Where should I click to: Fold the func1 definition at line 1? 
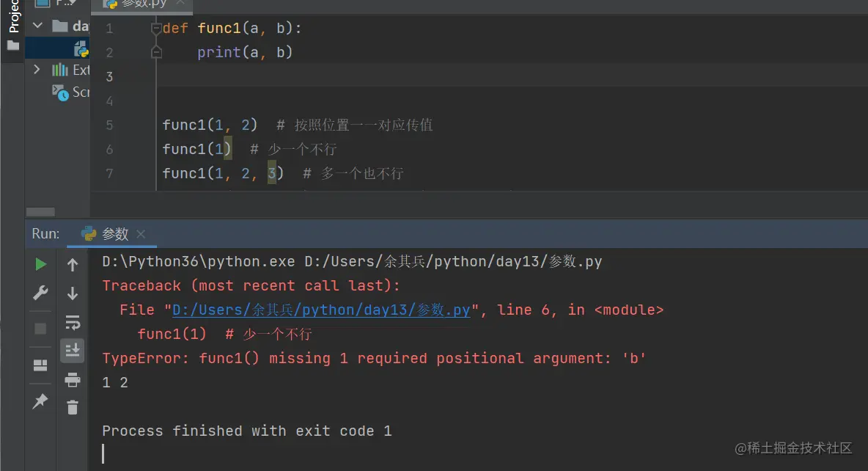coord(156,29)
